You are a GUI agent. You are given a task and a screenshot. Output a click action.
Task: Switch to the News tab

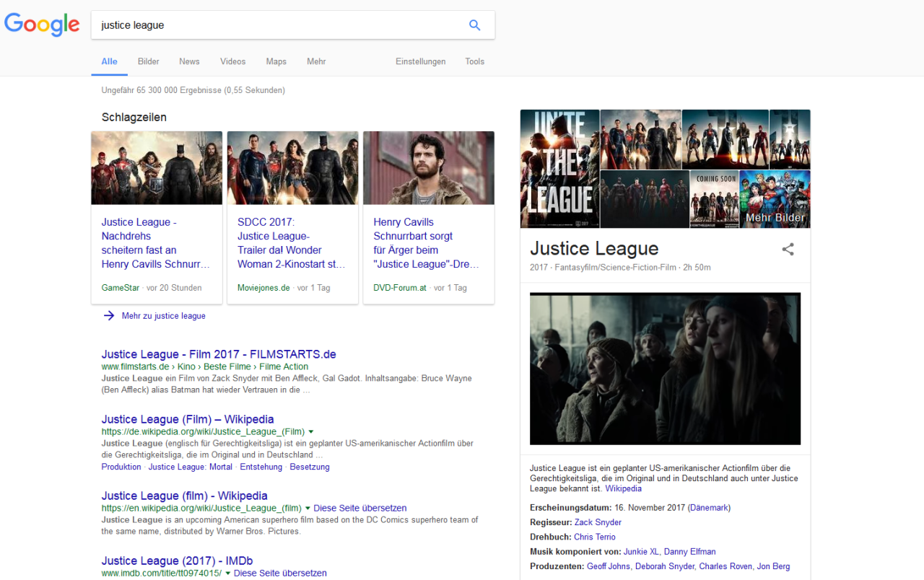[189, 62]
